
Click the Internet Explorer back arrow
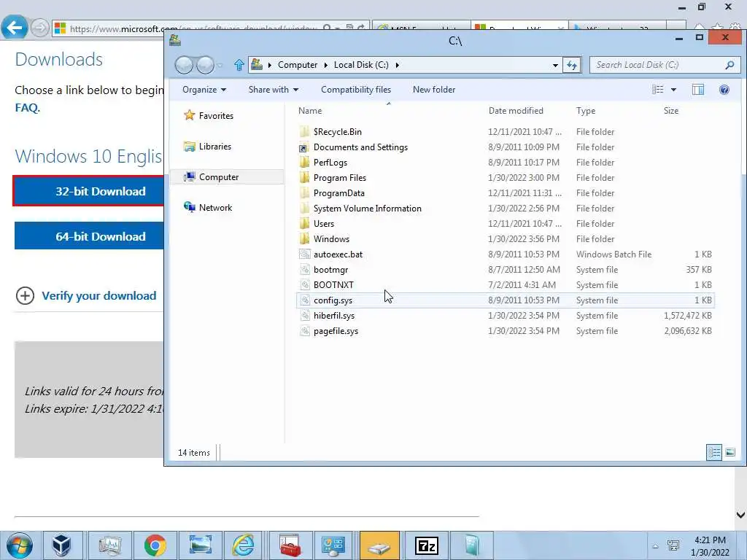click(x=15, y=28)
